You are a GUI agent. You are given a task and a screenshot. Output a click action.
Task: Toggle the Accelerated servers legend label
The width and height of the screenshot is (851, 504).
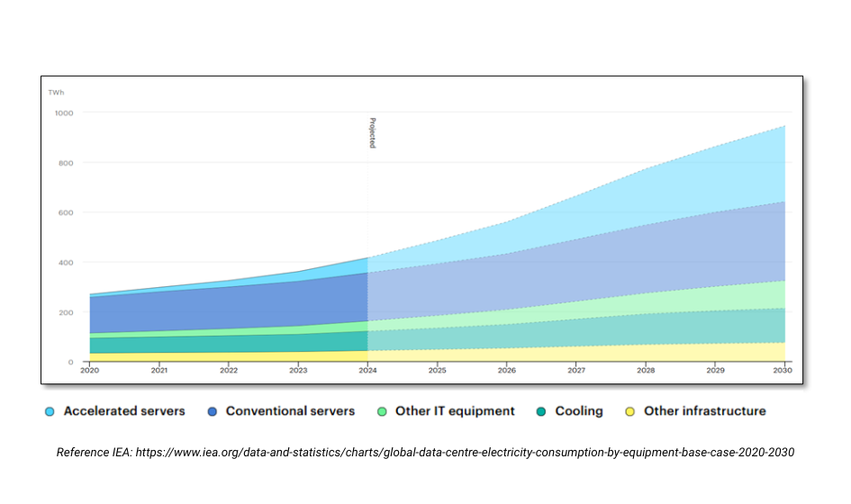123,411
